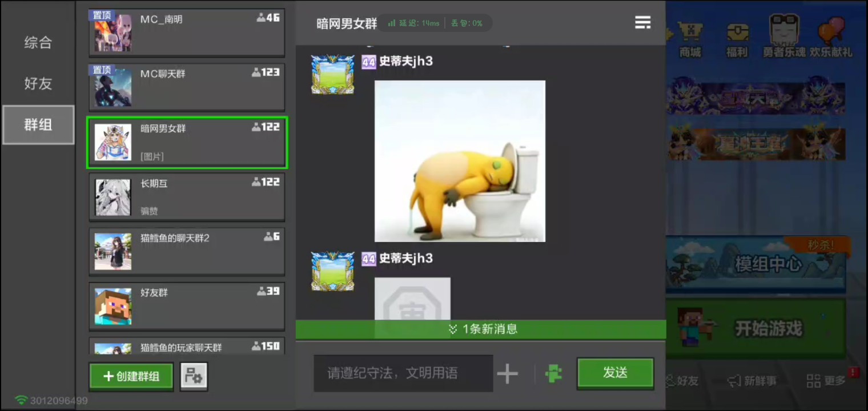The image size is (868, 411).
Task: Focus the 请遵纪守法 message input field
Action: point(403,373)
